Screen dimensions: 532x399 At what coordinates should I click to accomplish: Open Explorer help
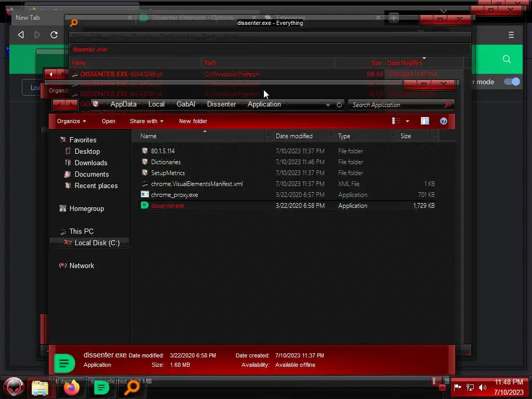tap(444, 121)
